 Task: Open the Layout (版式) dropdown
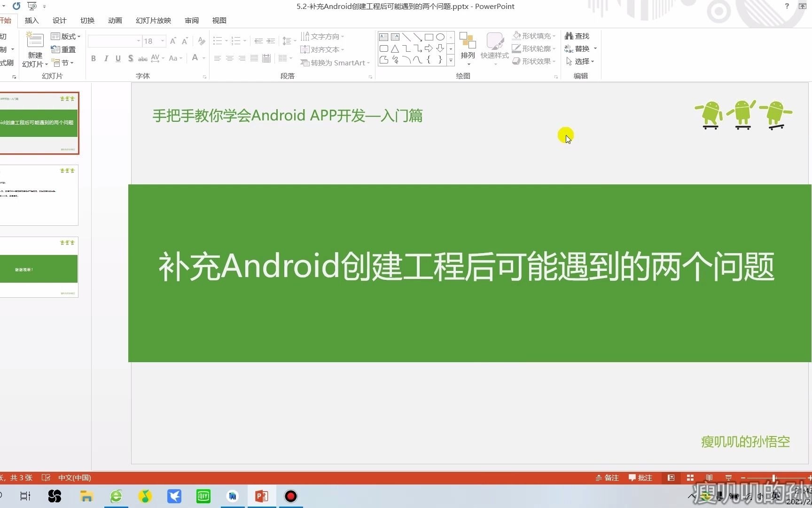click(66, 36)
